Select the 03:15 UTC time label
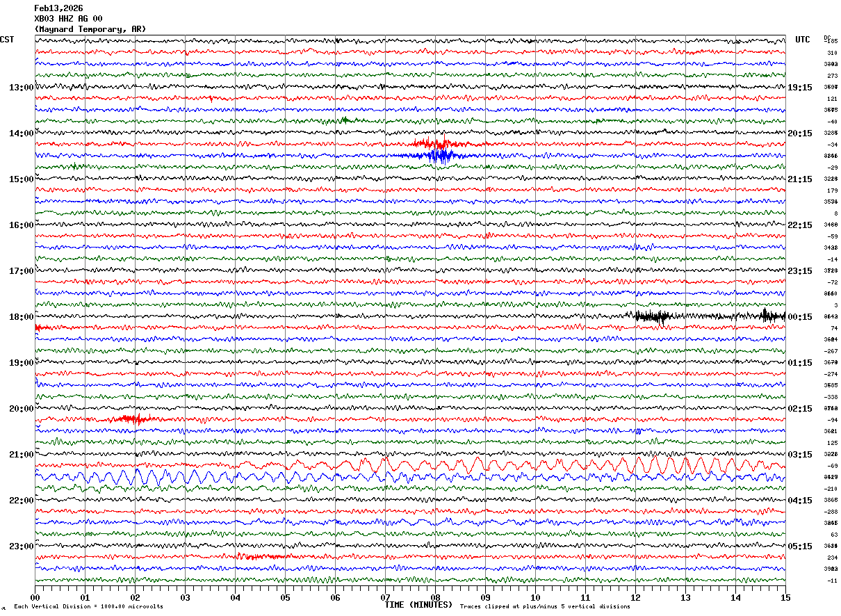This screenshot has width=841, height=616. tap(799, 455)
